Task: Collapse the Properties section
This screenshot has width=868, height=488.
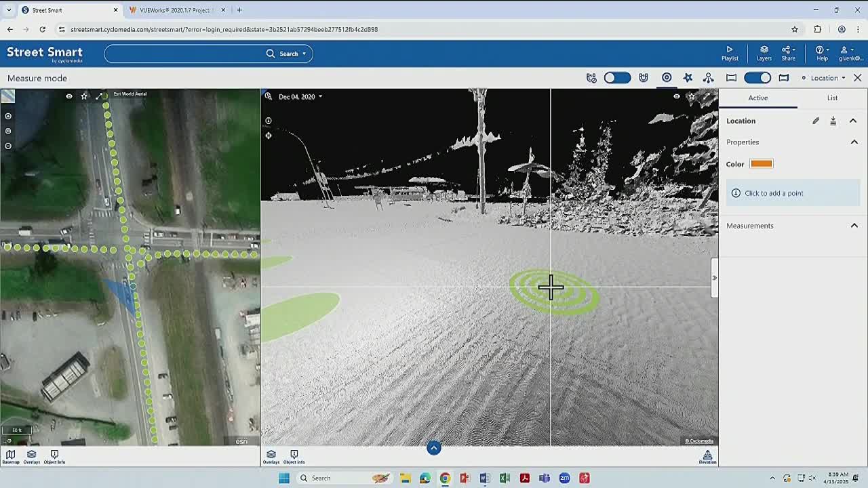Action: 854,142
